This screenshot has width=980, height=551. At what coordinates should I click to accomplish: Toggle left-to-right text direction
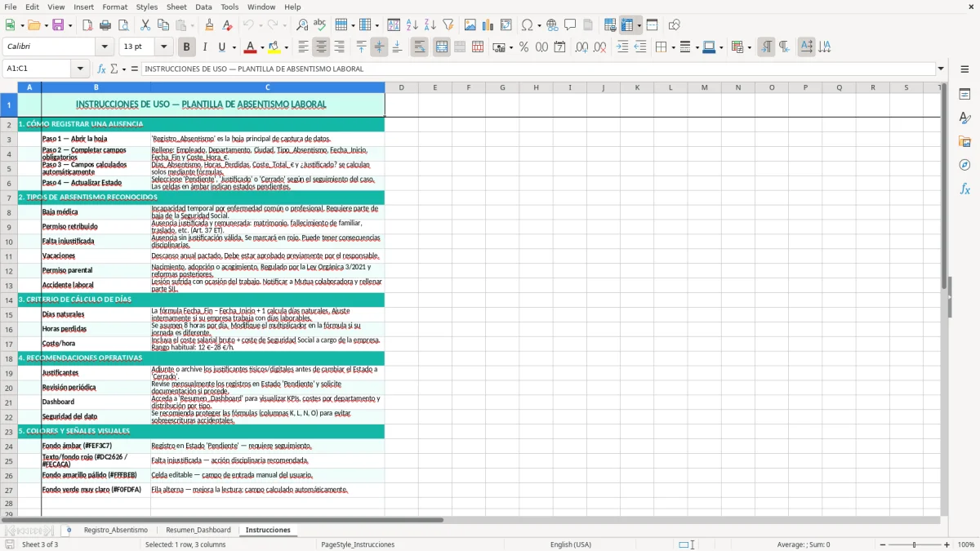766,47
